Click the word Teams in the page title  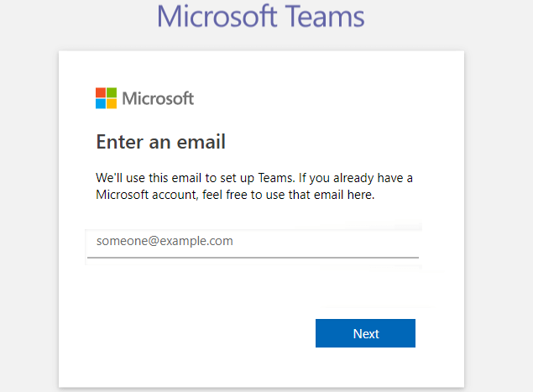324,16
